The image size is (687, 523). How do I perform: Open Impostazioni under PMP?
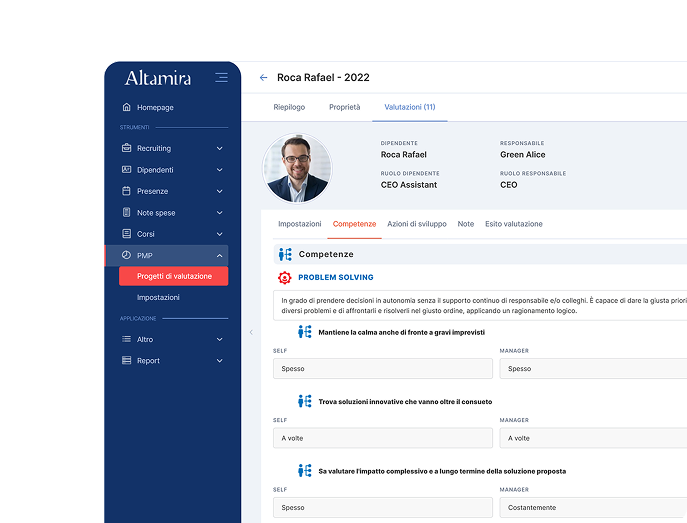(x=158, y=297)
